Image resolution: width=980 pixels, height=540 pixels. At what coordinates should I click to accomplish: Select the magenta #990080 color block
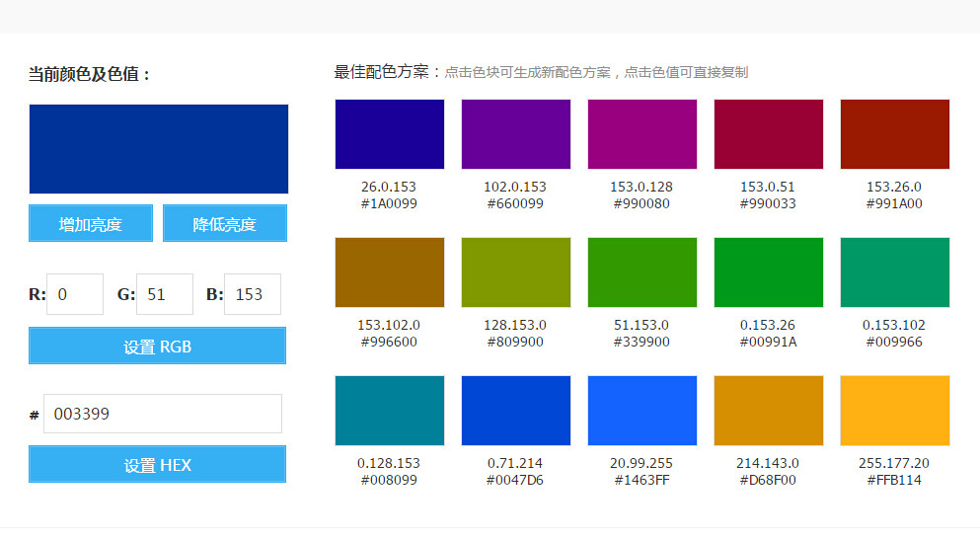(x=642, y=134)
